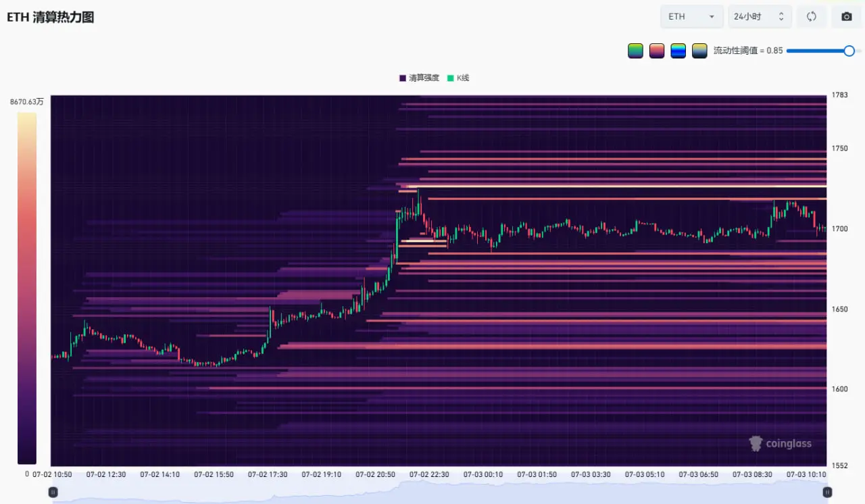Image resolution: width=865 pixels, height=504 pixels.
Task: Click the 流动性阈值 = 0.85 label
Action: coord(748,51)
